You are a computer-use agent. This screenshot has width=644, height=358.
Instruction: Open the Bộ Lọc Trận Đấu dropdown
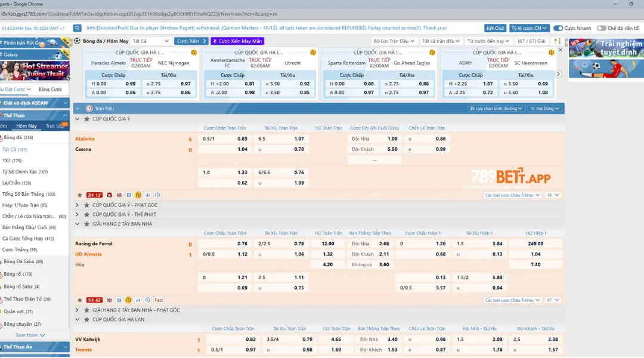[x=394, y=41]
